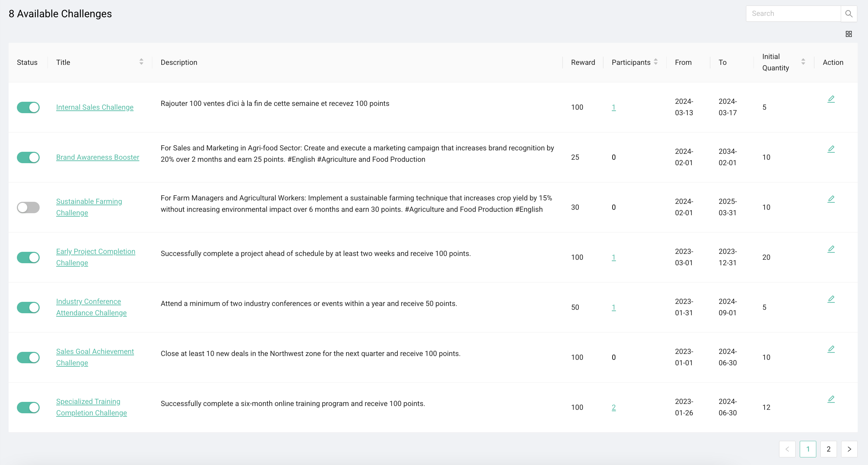The height and width of the screenshot is (465, 868).
Task: Sort by Title column arrows
Action: pyautogui.click(x=141, y=62)
